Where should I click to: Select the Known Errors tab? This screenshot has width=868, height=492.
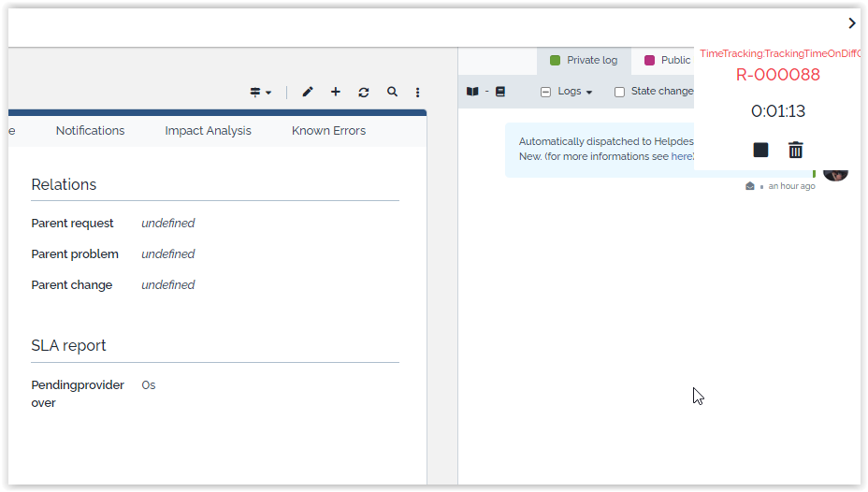[x=328, y=131]
